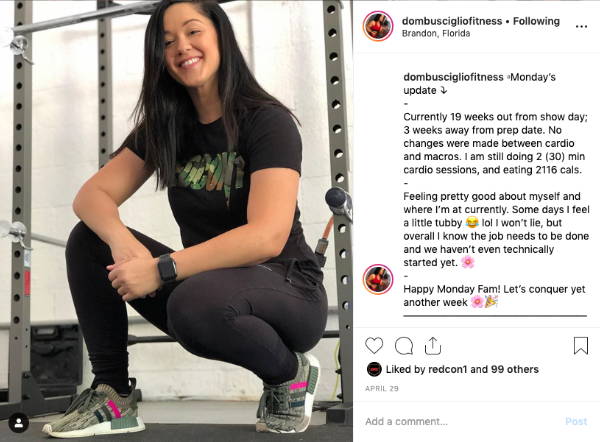Toggle the Following status button

pos(536,21)
